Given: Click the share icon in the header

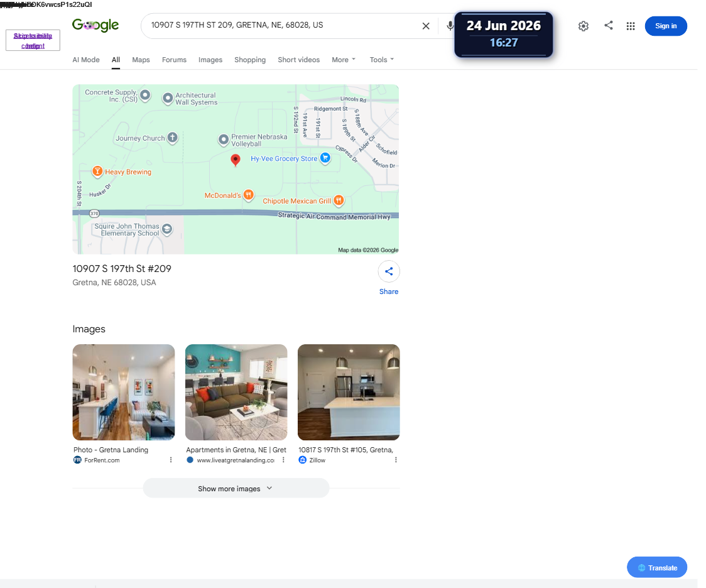Looking at the screenshot, I should tap(608, 25).
